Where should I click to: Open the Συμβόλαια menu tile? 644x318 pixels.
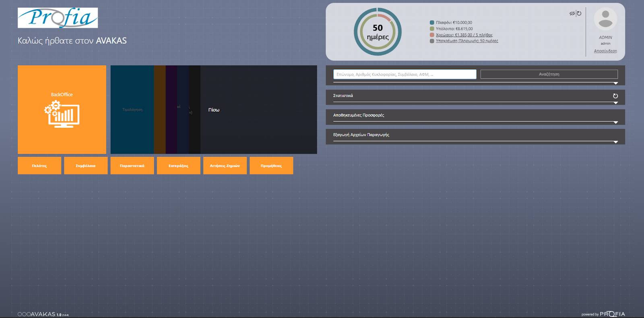coord(86,166)
